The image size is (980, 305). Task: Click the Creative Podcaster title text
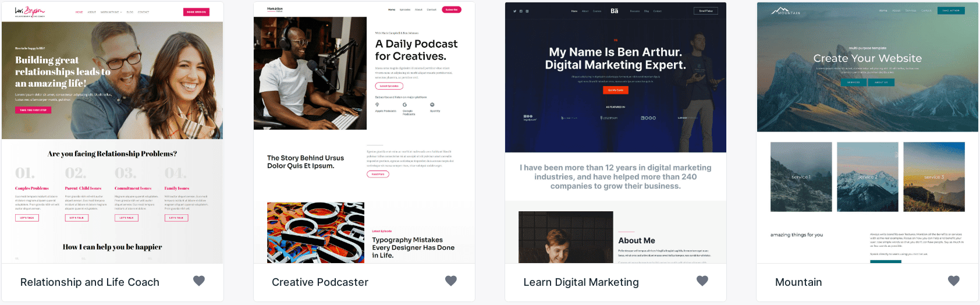320,282
